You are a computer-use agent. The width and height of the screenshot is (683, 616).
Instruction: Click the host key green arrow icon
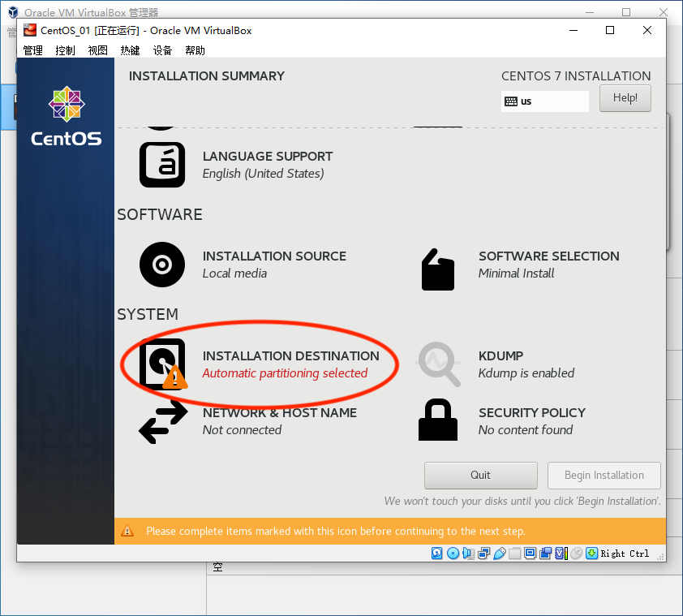coord(591,554)
